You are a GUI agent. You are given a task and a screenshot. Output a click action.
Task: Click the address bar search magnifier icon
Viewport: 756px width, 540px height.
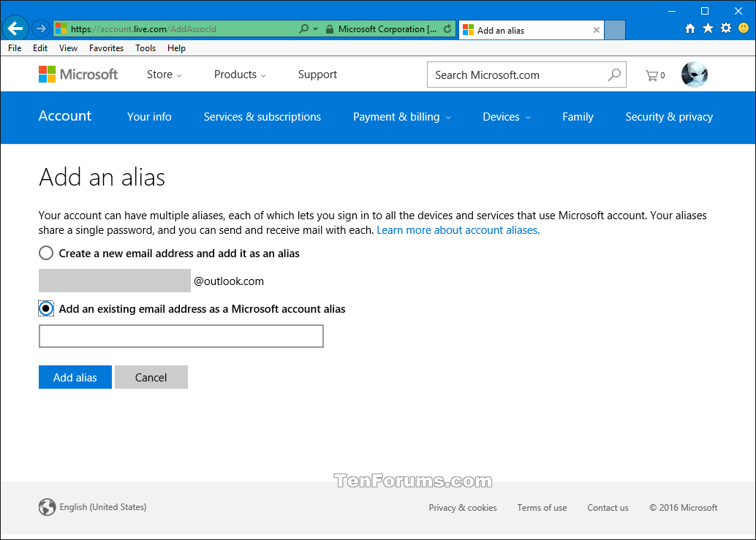pyautogui.click(x=303, y=29)
